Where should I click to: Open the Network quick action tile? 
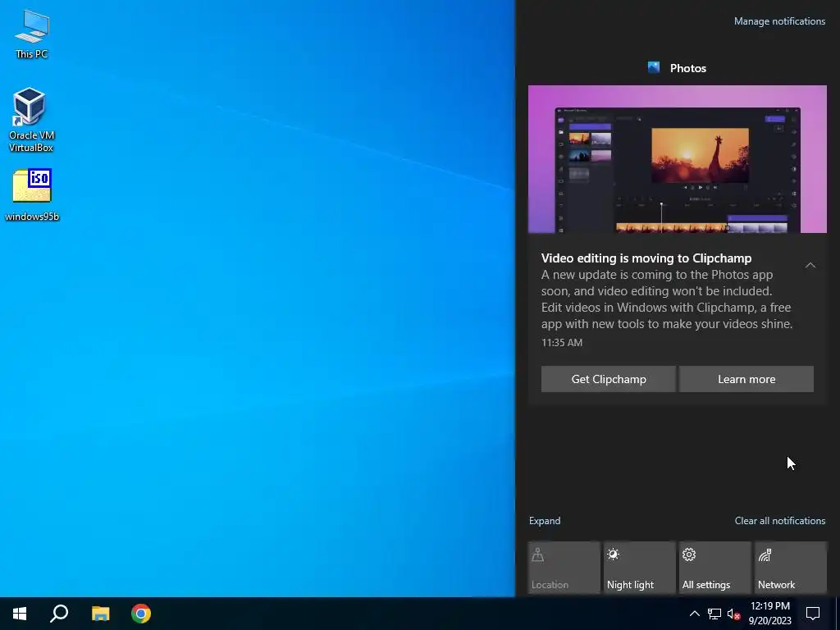(791, 568)
